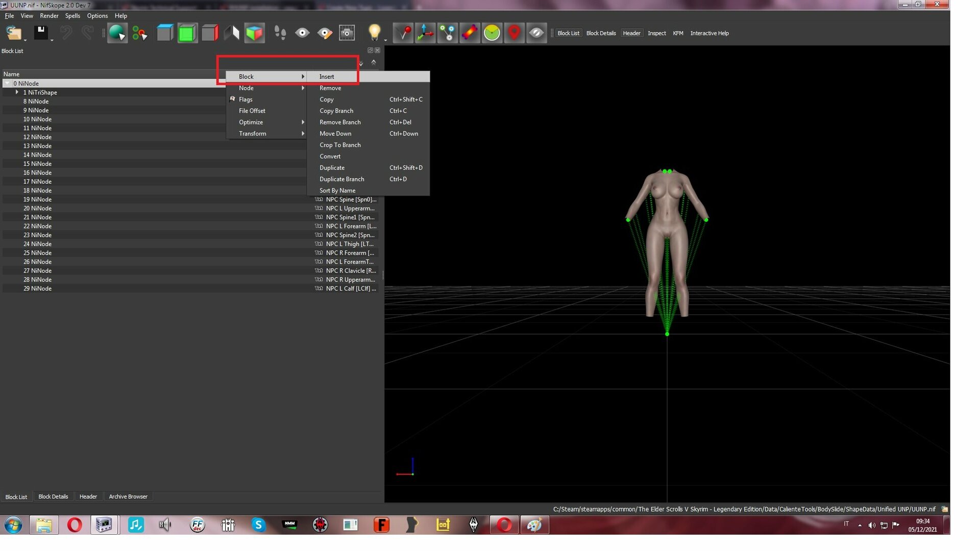Toggle draw marker pin icon
The width and height of the screenshot is (980, 551).
(403, 33)
